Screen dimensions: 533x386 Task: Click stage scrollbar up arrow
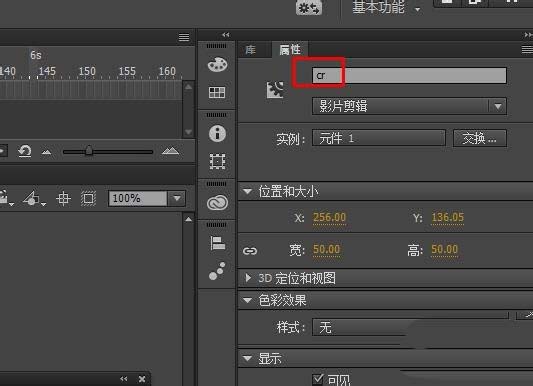click(x=188, y=220)
